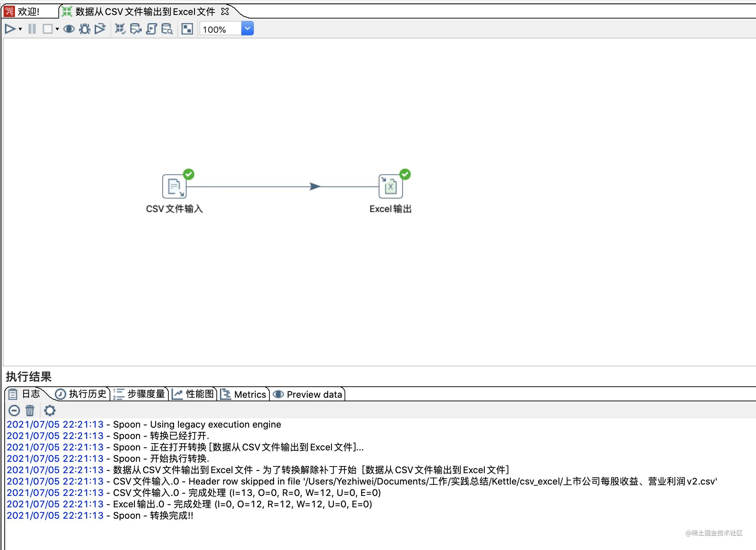Debug the transformation with the bug icon
The image size is (756, 550).
(x=85, y=29)
